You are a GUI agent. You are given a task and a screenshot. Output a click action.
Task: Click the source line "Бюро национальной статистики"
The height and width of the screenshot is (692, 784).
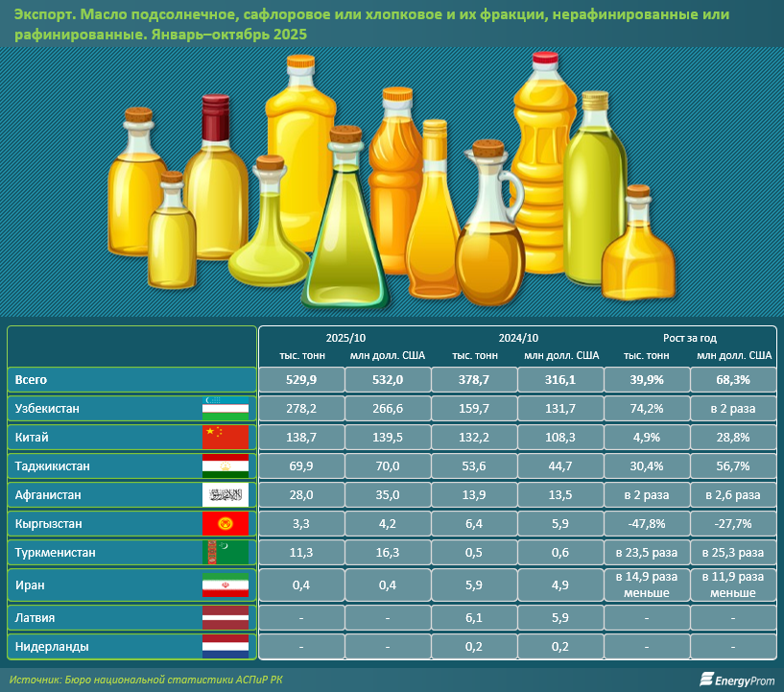173,680
